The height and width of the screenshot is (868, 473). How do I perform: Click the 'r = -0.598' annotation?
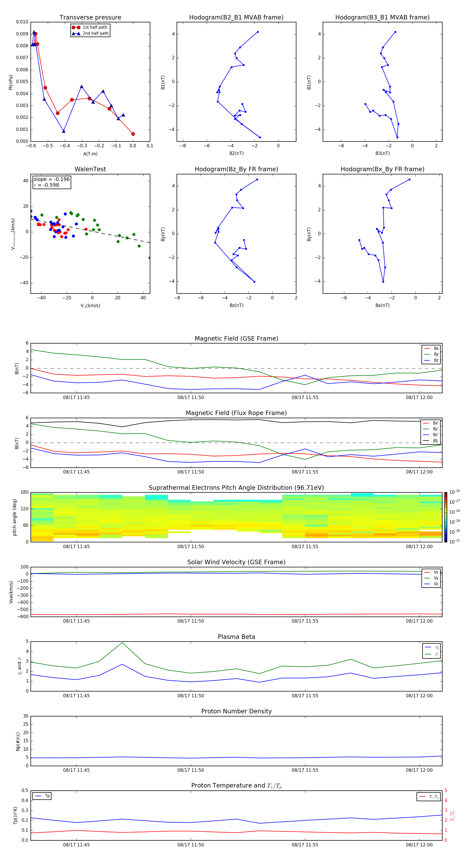[47, 185]
